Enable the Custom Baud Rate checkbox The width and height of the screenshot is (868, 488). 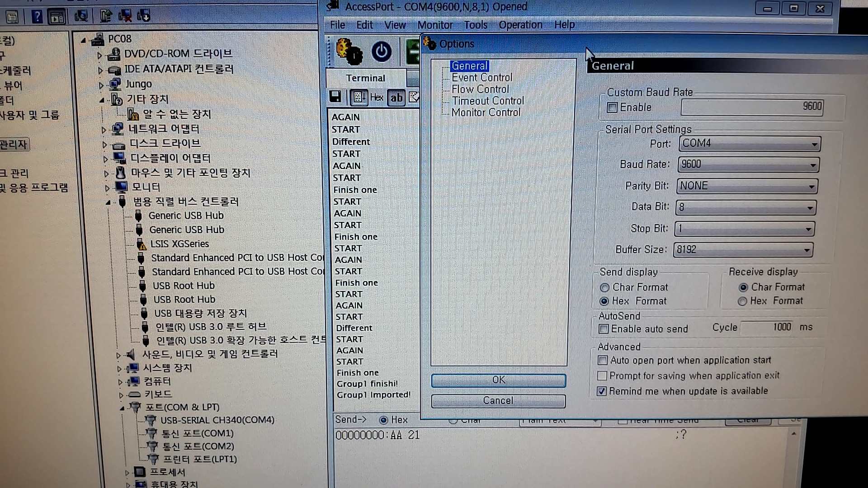tap(612, 108)
